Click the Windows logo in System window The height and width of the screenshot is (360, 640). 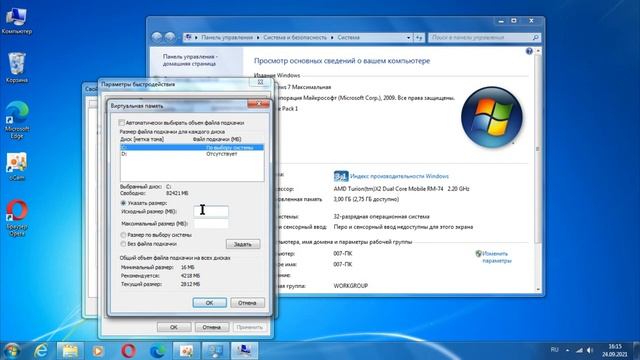pos(491,117)
